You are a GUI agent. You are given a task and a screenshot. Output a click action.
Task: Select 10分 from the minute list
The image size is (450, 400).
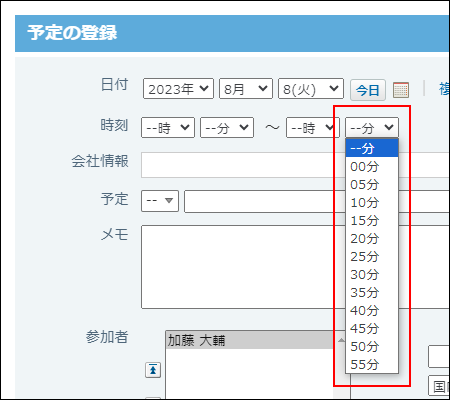(372, 202)
